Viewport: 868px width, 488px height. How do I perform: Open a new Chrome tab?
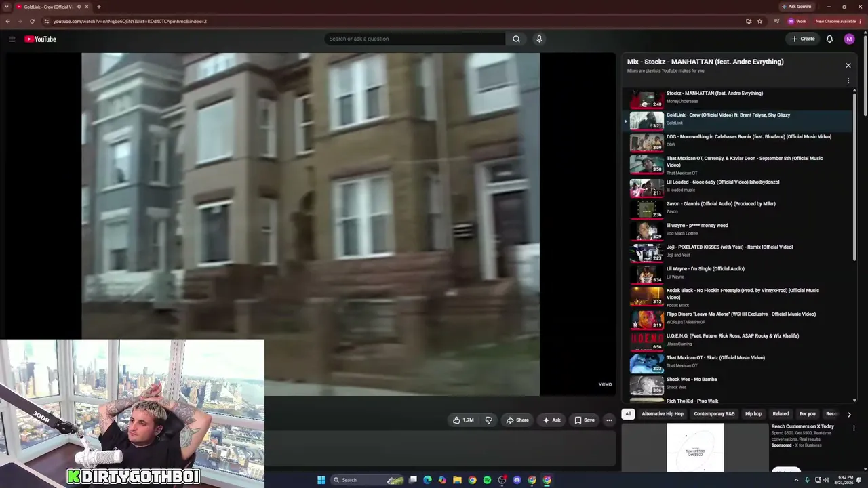(98, 7)
